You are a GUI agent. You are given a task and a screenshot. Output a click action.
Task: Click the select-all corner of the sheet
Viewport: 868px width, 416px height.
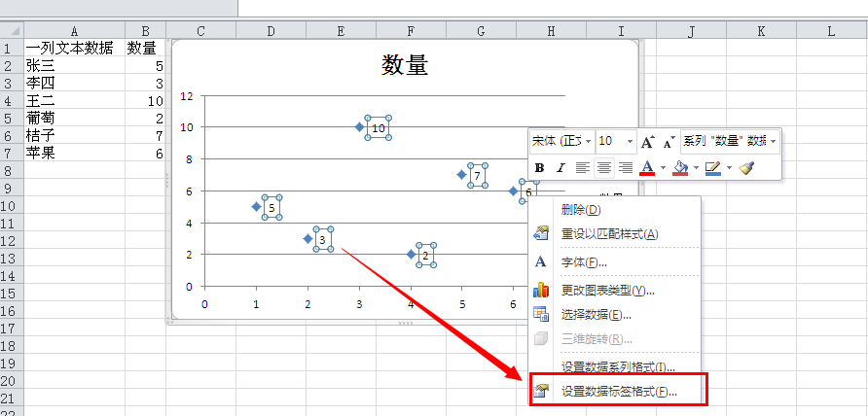(x=12, y=31)
